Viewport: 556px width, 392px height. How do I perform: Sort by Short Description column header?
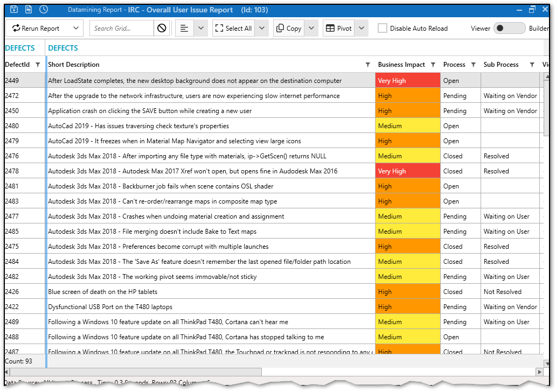coord(74,65)
